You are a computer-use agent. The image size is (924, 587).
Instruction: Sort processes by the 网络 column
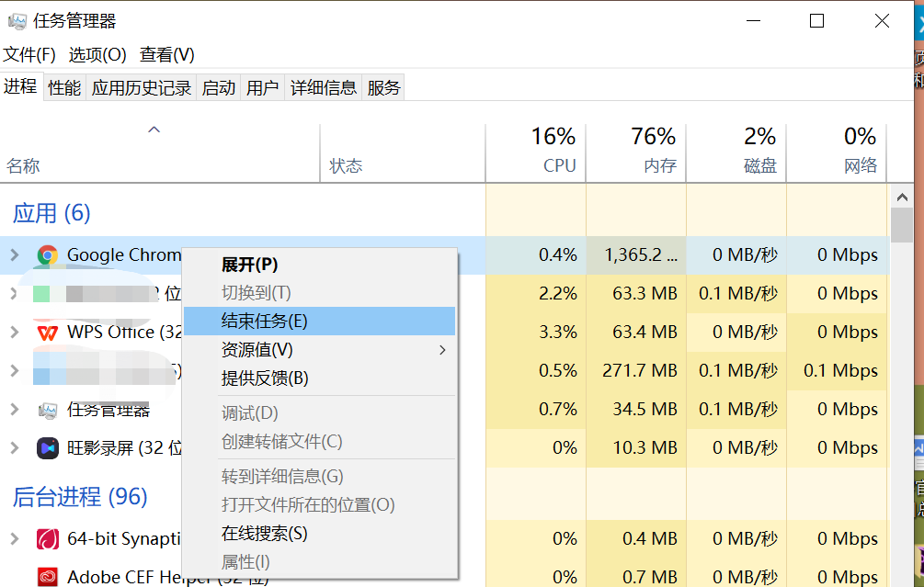click(x=836, y=153)
